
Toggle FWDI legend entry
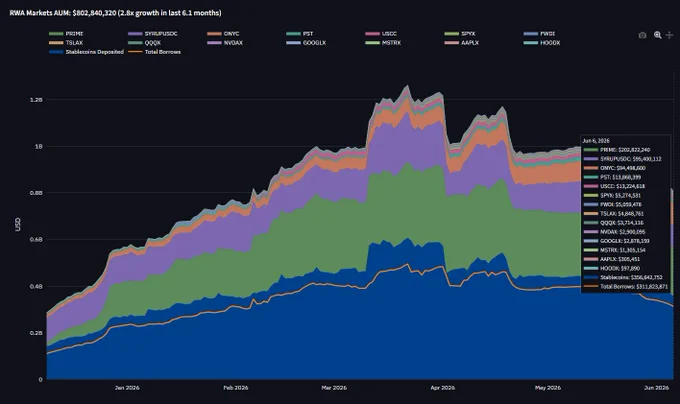(539, 34)
